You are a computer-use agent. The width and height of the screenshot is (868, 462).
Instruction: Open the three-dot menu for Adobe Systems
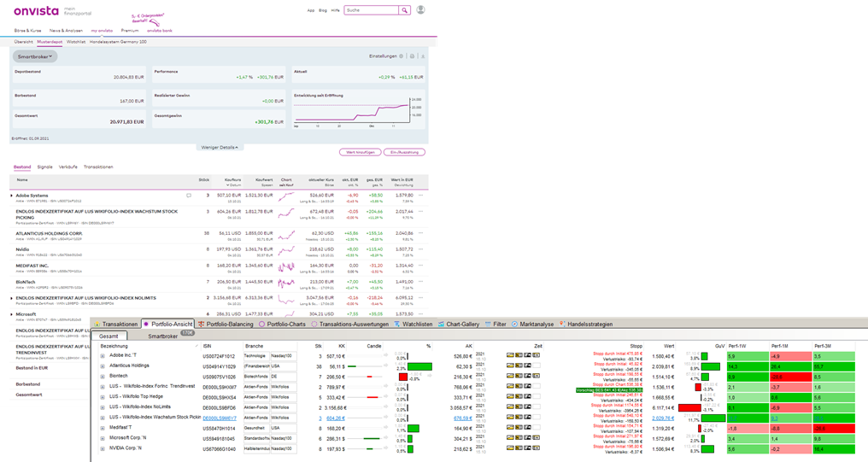point(420,195)
